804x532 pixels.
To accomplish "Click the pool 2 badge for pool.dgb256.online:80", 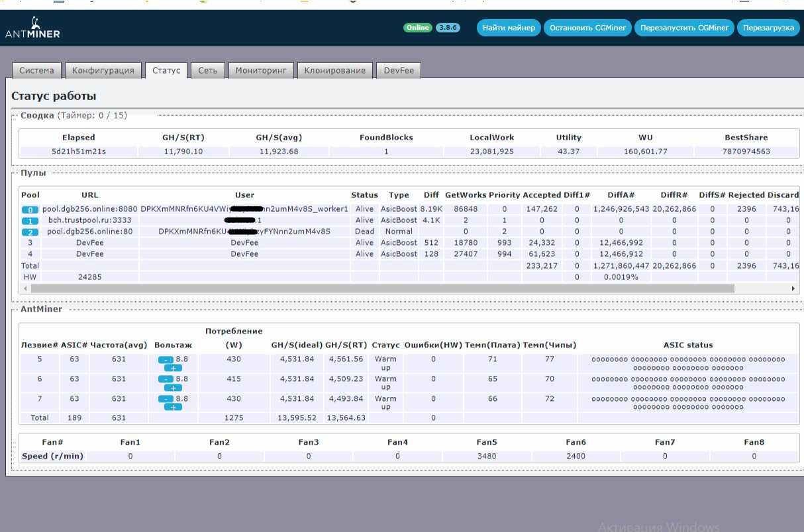I will [x=30, y=232].
